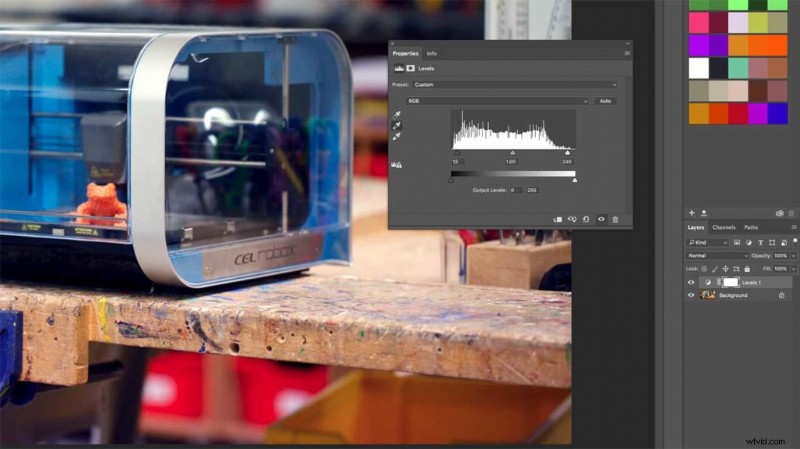The width and height of the screenshot is (800, 449).
Task: Select the black point eyedropper in Levels
Action: point(396,115)
